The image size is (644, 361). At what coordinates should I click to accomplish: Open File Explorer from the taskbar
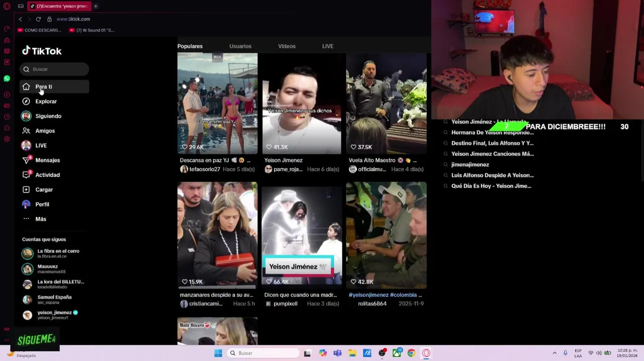click(352, 353)
